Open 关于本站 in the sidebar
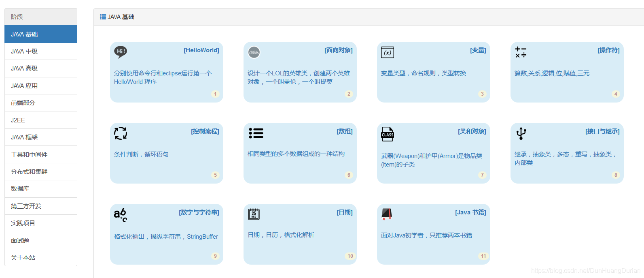The image size is (644, 278). (x=41, y=258)
